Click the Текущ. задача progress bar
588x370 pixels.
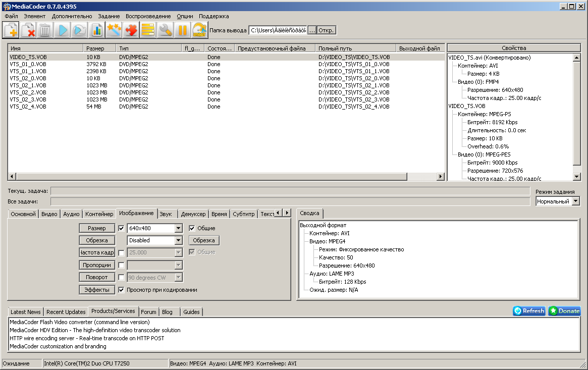pyautogui.click(x=290, y=191)
